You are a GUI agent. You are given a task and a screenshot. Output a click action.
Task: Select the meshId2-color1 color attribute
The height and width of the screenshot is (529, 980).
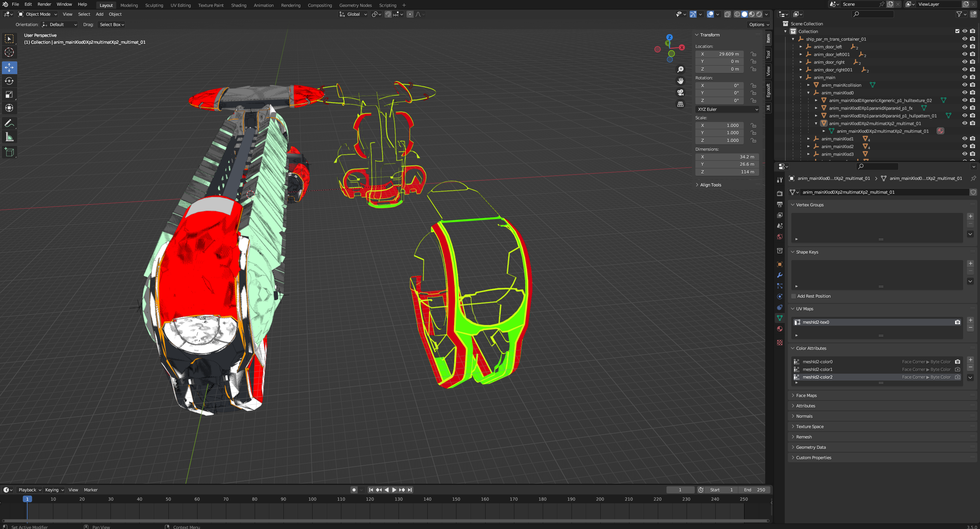coord(877,369)
